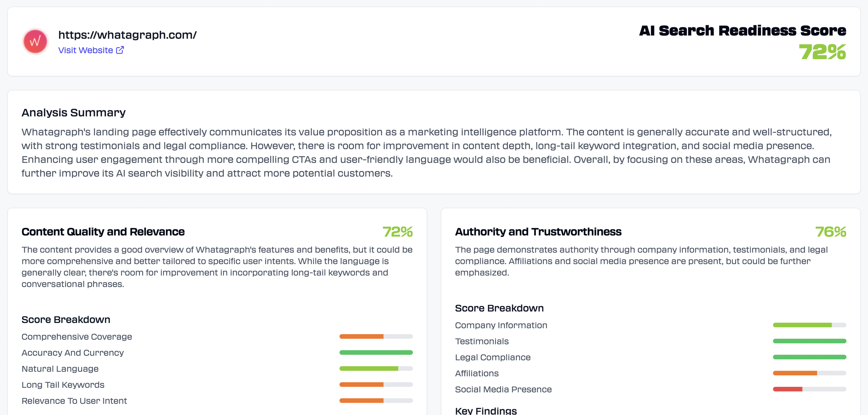Select the Analysis Summary heading
This screenshot has height=415, width=868.
pyautogui.click(x=73, y=112)
